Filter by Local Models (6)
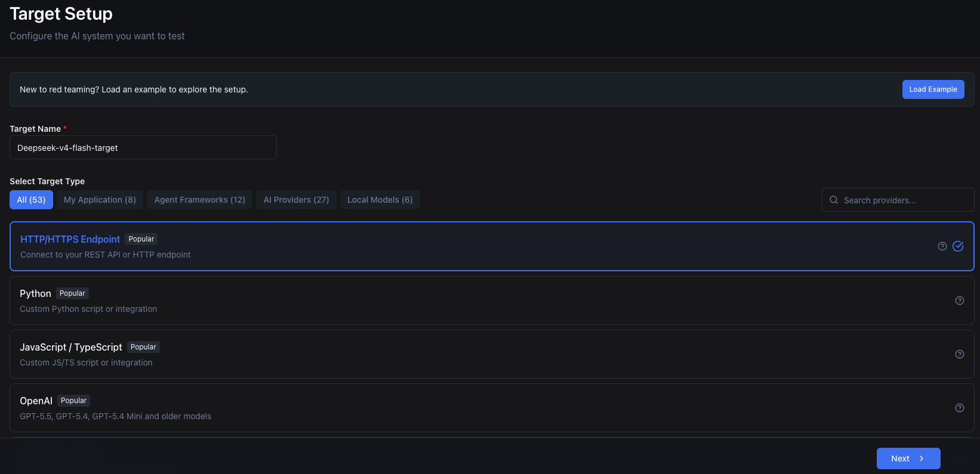980x474 pixels. (x=380, y=200)
